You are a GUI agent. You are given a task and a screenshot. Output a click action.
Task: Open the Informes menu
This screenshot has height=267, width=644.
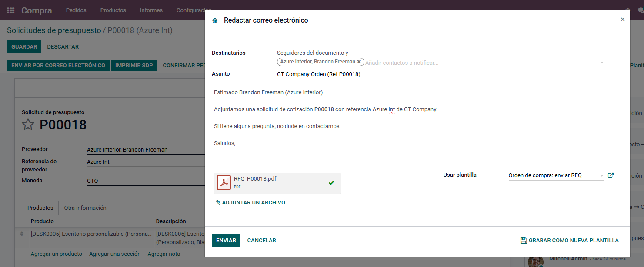click(x=151, y=10)
